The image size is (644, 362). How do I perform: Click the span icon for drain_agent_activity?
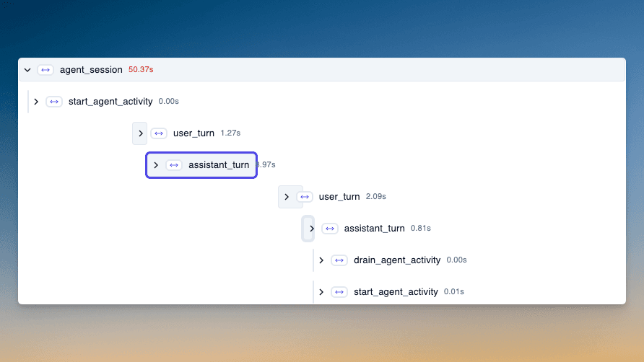tap(339, 260)
